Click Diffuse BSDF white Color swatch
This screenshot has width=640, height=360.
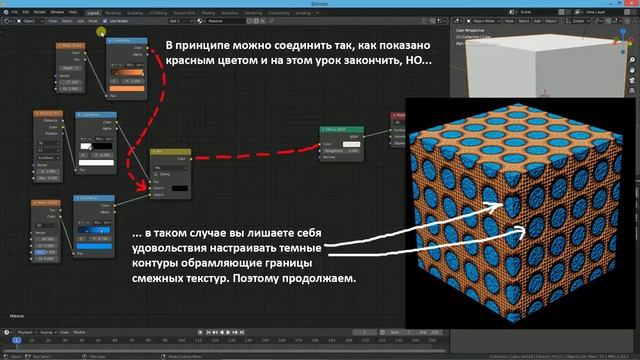351,144
